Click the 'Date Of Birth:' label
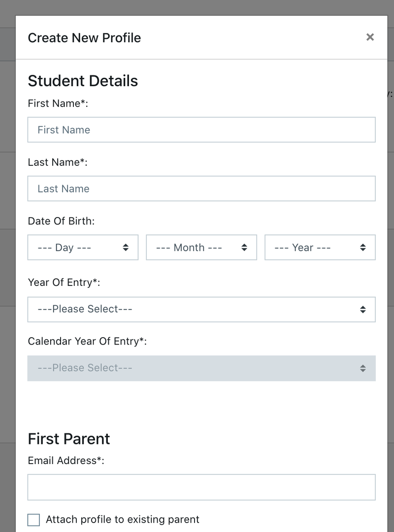The image size is (394, 532). (x=61, y=221)
